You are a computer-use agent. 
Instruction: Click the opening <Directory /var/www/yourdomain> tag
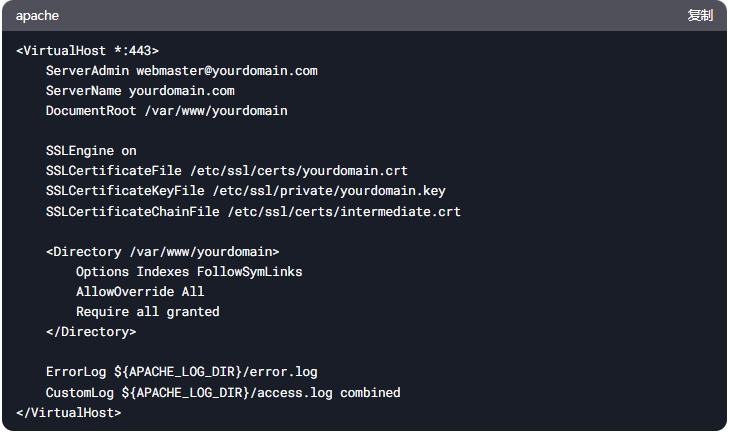163,252
